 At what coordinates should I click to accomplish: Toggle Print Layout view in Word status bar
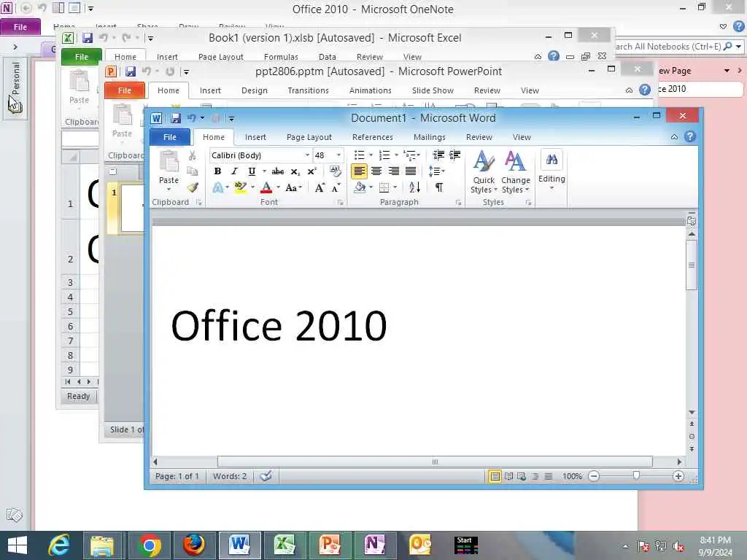pos(495,476)
